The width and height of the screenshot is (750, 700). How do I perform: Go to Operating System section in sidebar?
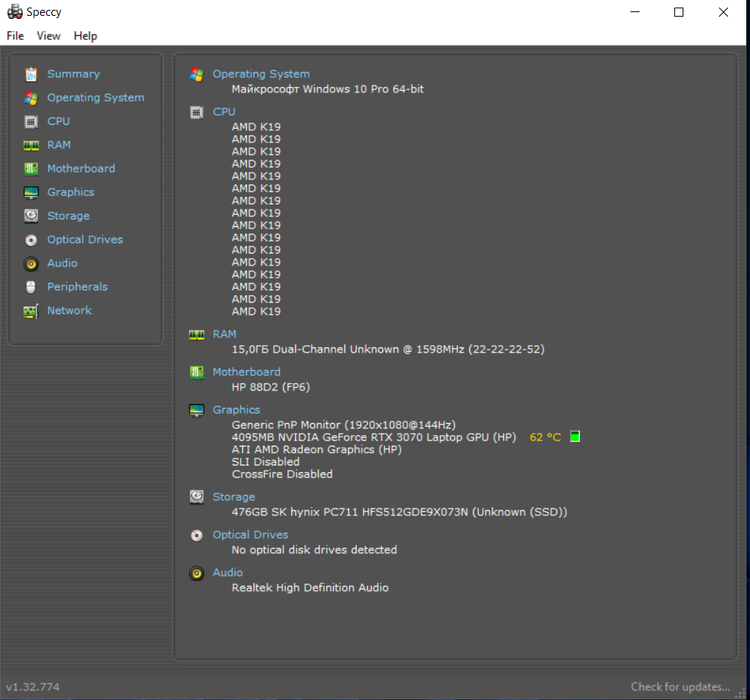(x=95, y=98)
